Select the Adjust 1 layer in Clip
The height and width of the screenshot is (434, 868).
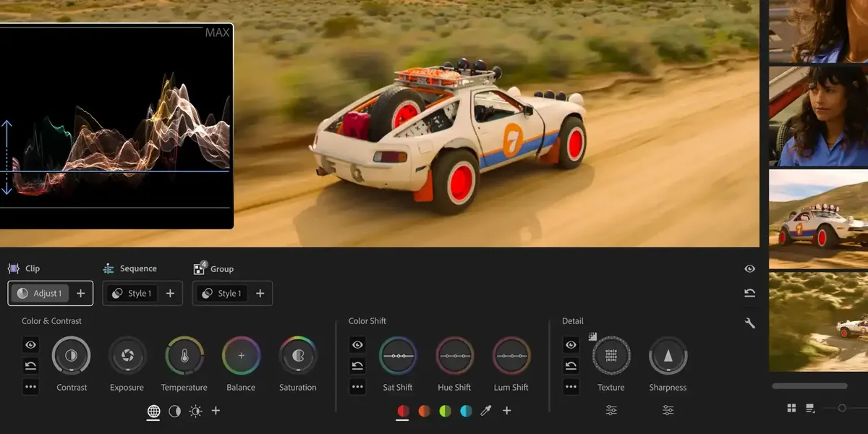[41, 293]
